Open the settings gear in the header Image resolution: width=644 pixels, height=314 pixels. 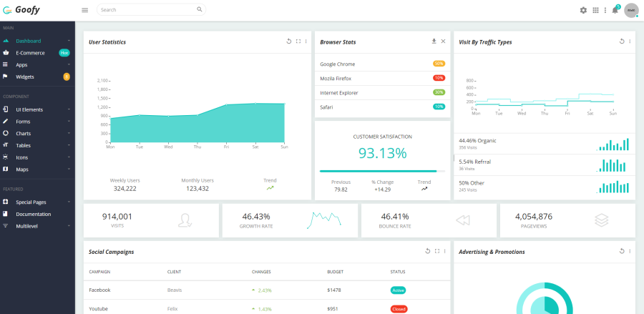[583, 10]
